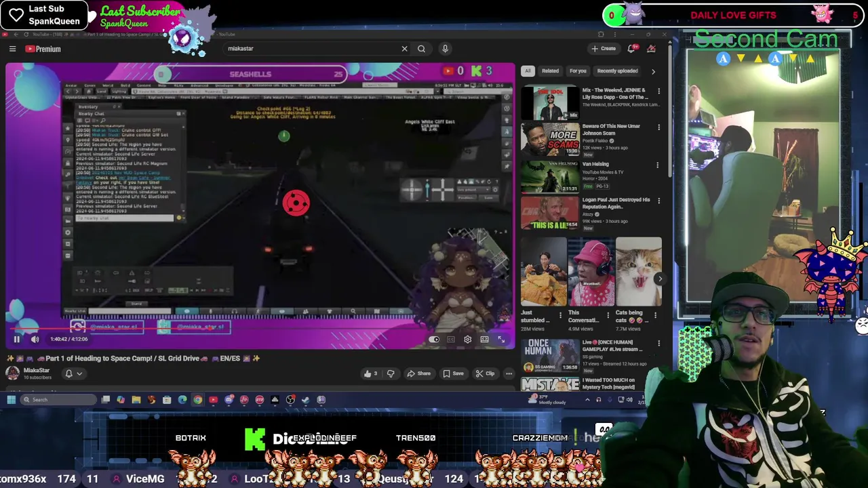Select the All filter chip
Viewport: 868px width, 488px height.
point(528,70)
